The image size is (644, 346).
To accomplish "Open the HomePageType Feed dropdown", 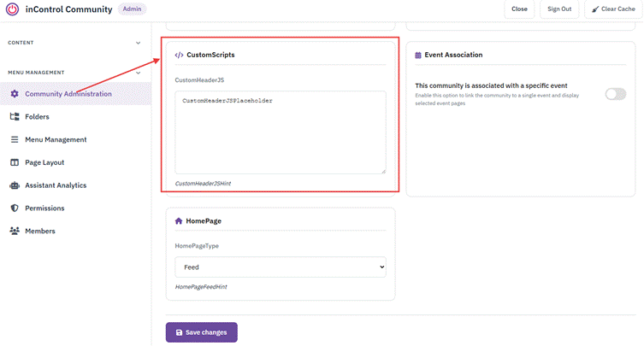I will pos(281,267).
